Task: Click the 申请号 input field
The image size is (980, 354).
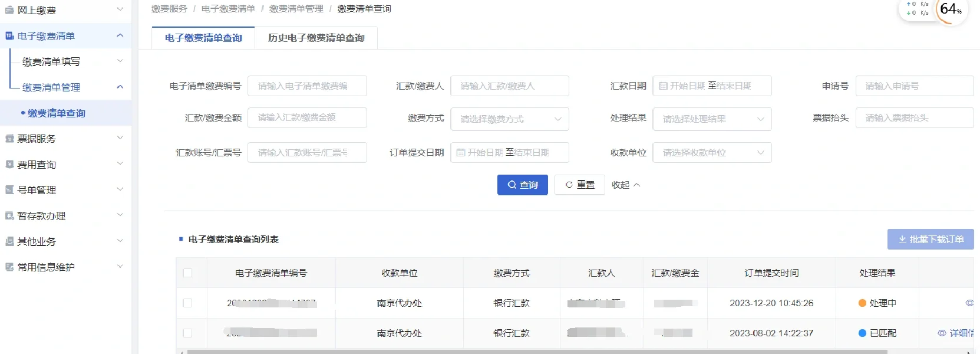Action: (914, 86)
